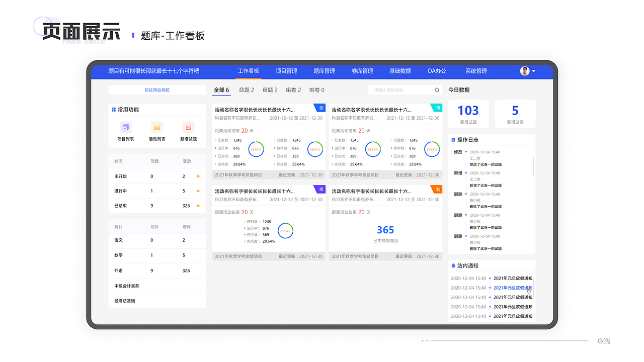Screen dimensions: 644x362
Task: Open the last 2021年元旦放假通知 notice
Action: click(x=513, y=316)
